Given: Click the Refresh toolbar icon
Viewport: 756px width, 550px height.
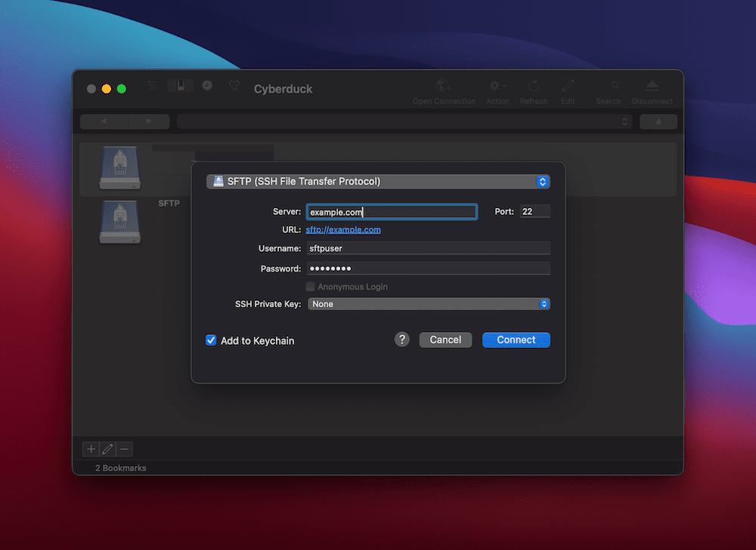Looking at the screenshot, I should (x=533, y=86).
